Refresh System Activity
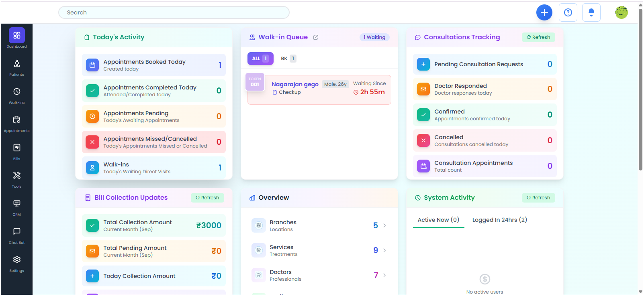This screenshot has width=644, height=296. click(x=538, y=198)
